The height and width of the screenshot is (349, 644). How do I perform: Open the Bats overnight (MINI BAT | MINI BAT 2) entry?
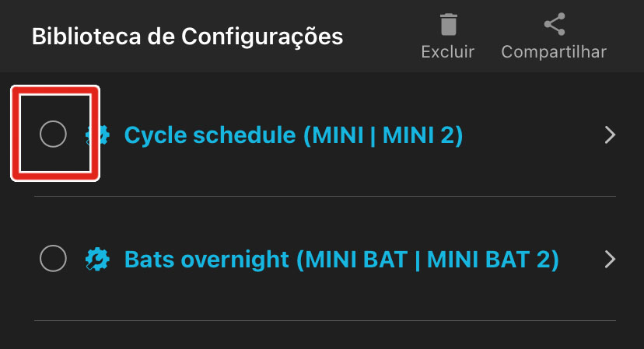[x=341, y=259]
